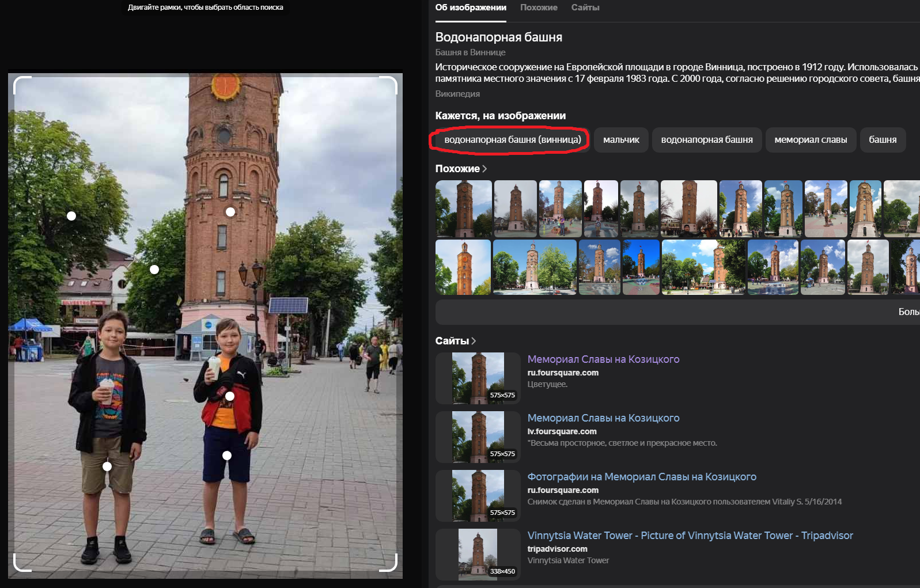
Task: Click the «Весьма просторное, светлое» snippet text
Action: coord(622,443)
